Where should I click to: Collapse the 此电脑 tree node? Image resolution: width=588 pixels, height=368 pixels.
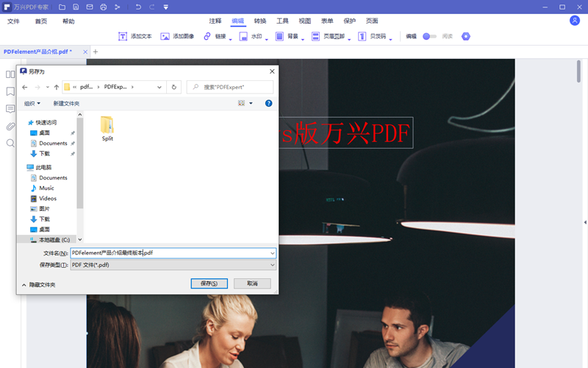point(23,168)
